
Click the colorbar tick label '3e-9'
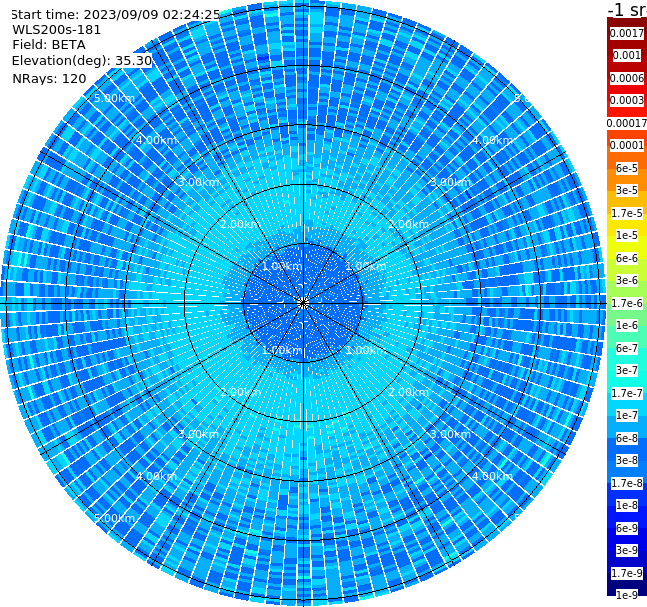(627, 550)
